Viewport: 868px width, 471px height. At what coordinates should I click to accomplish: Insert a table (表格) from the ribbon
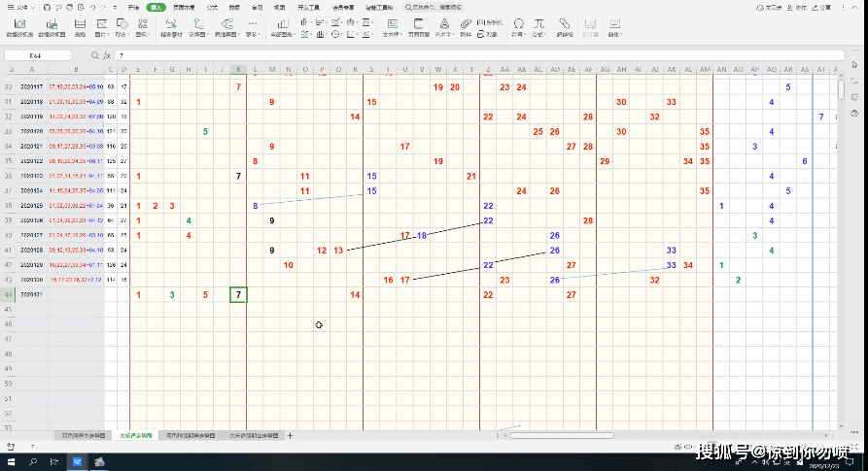tap(79, 25)
